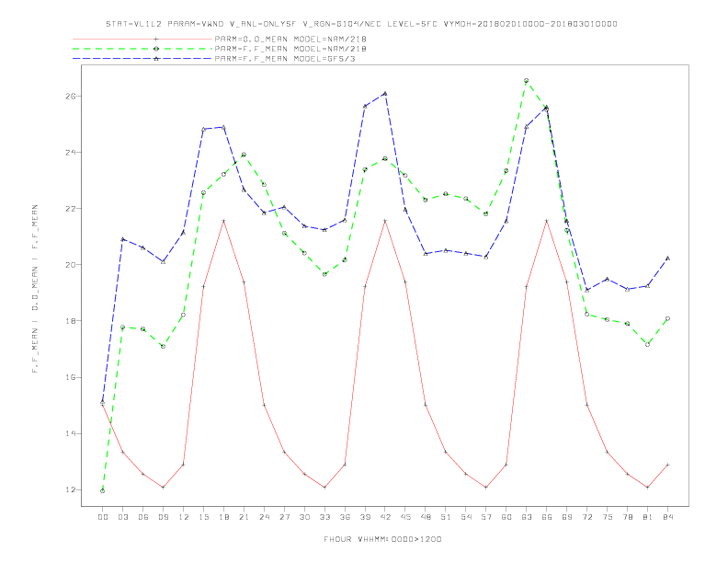This screenshot has height=563, width=728.
Task: Click the x-axis tick label 00
Action: [103, 517]
